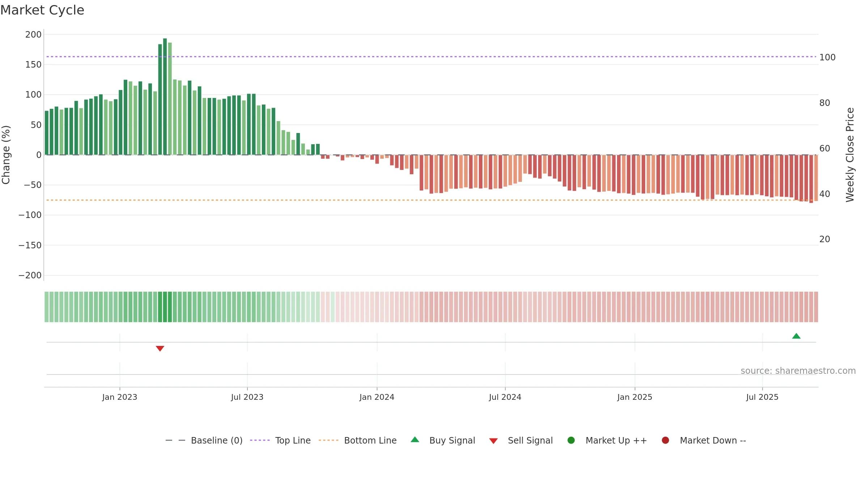Click the 50 left axis tick label
This screenshot has height=488, width=868.
36,125
